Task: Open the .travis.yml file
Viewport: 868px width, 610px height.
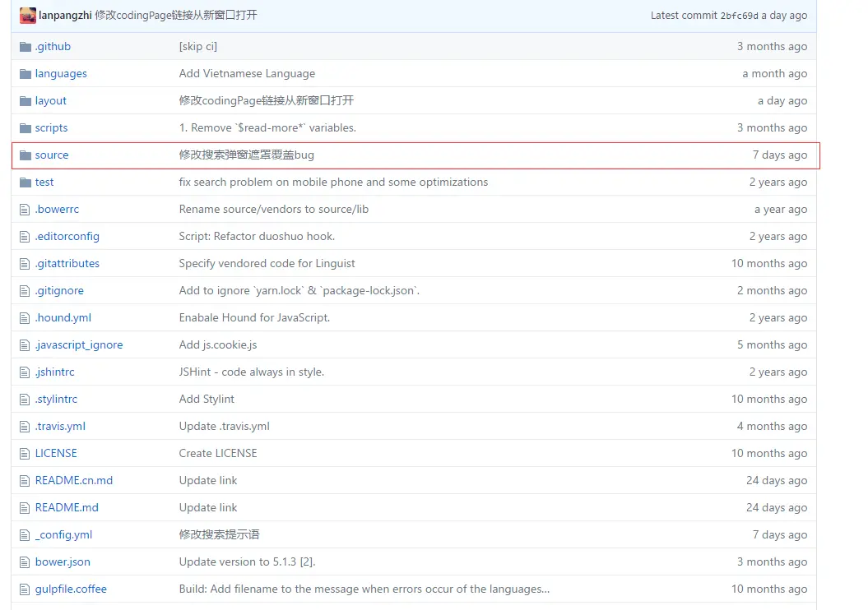Action: coord(60,426)
